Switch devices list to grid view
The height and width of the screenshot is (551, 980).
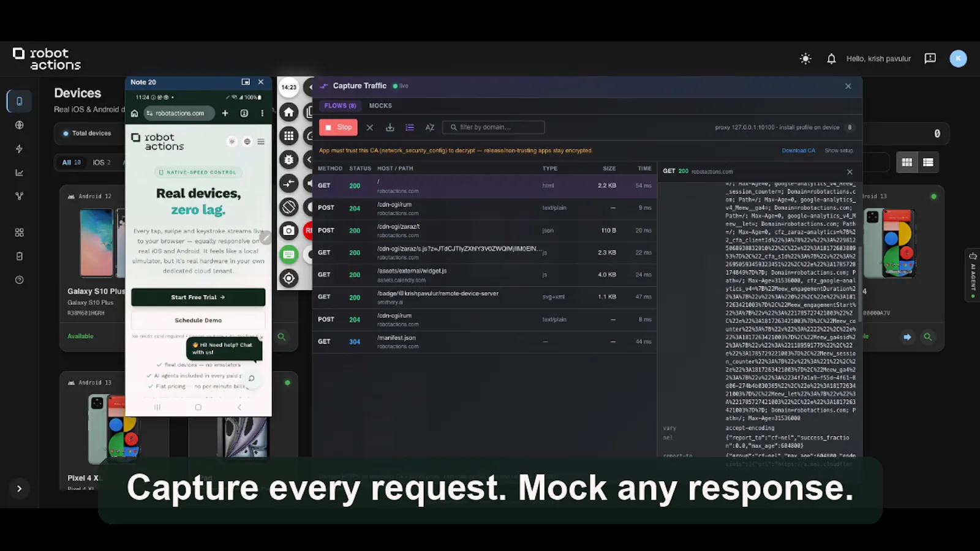click(x=907, y=162)
